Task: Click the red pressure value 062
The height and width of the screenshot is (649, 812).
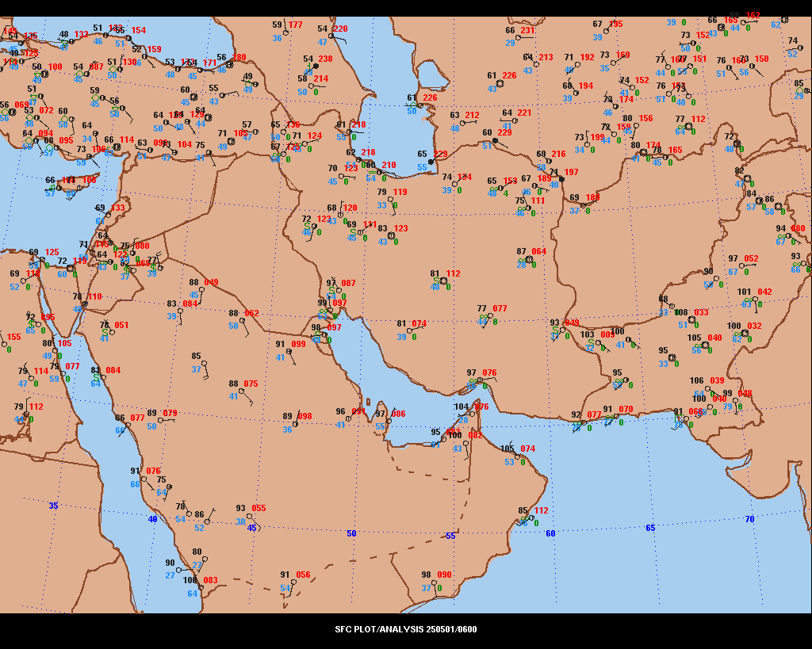Action: point(251,314)
